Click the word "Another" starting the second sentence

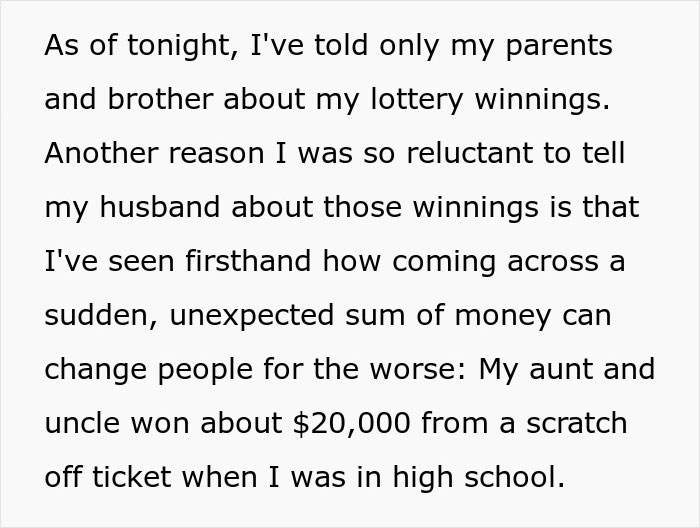click(99, 153)
